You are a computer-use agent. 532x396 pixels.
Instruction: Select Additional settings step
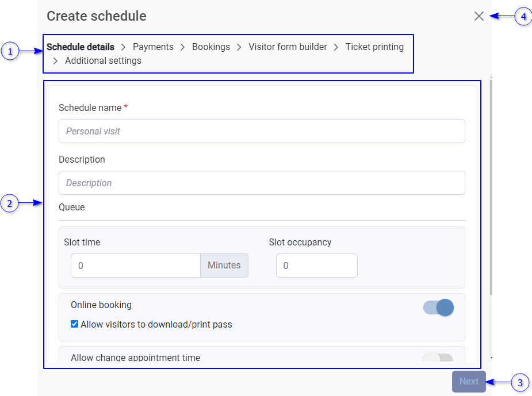[103, 61]
